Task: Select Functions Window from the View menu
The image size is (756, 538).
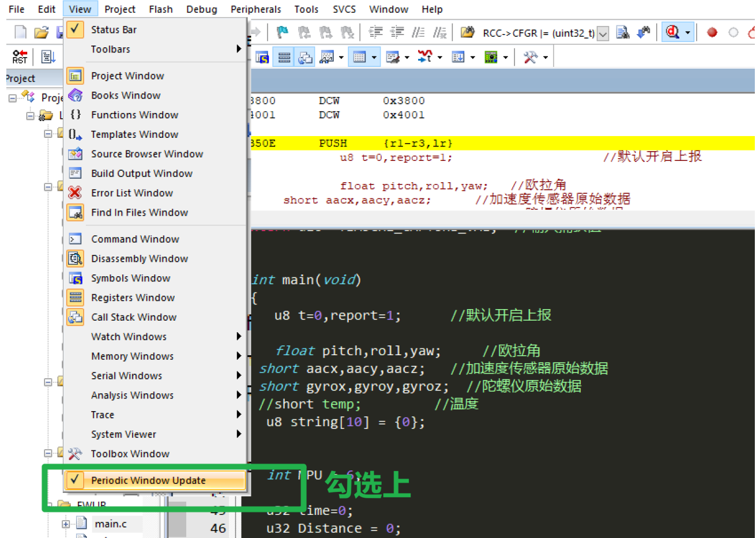Action: (156, 115)
